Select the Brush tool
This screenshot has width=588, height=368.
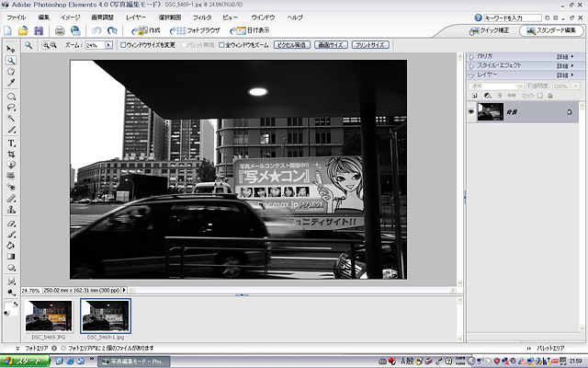11,235
